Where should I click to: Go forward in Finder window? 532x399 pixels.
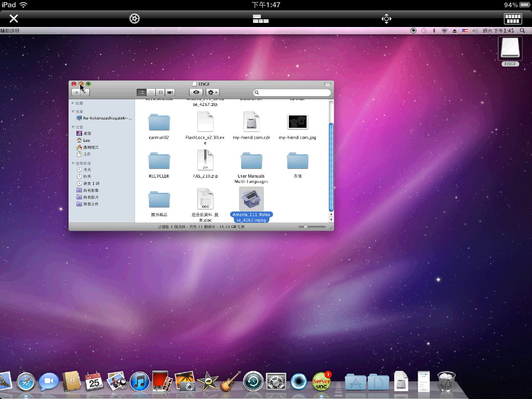[85, 92]
